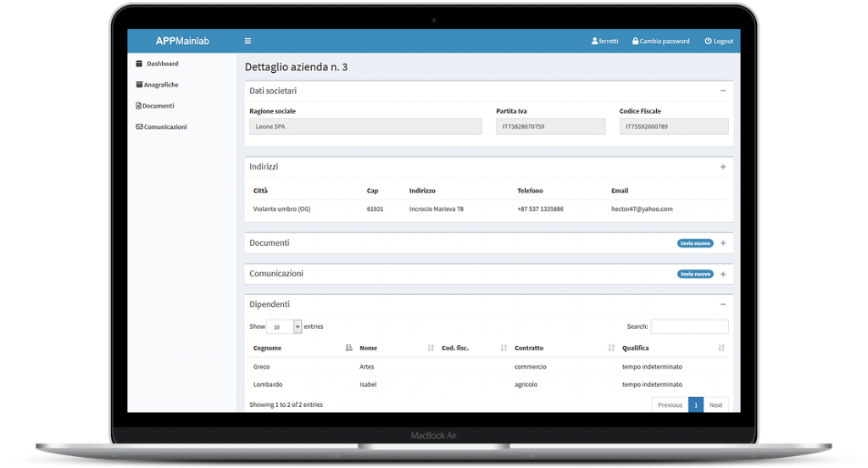Open the Show entries dropdown
The image size is (868, 468).
click(284, 326)
